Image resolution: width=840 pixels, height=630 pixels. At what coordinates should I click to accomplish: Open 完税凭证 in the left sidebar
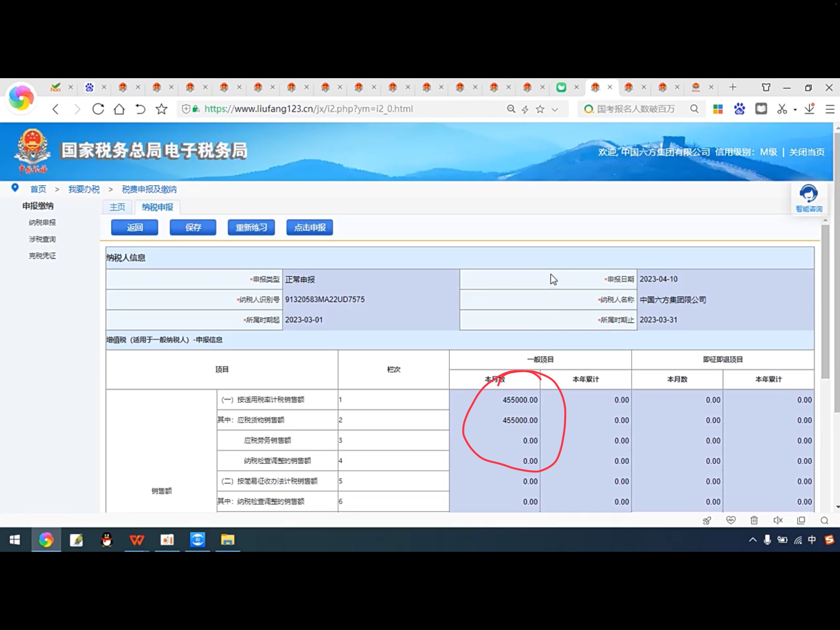(42, 256)
